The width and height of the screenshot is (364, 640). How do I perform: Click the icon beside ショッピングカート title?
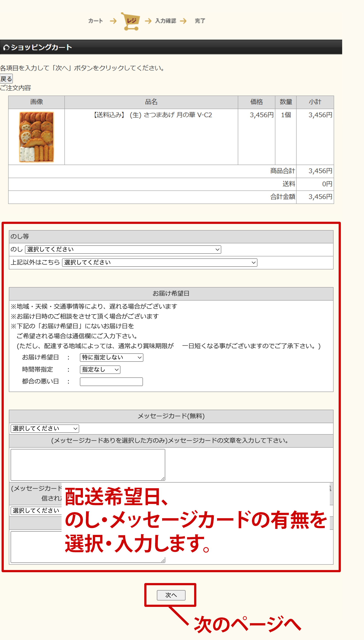tap(6, 47)
